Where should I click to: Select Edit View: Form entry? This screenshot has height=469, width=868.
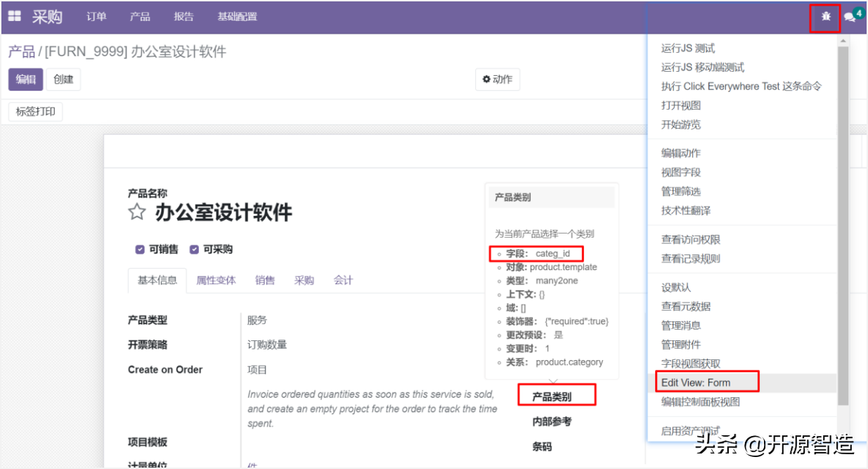(741, 383)
